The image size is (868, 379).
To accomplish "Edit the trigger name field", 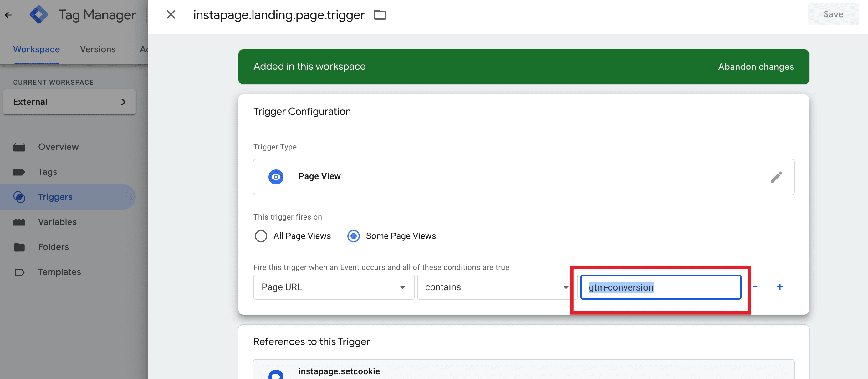I will coord(279,15).
